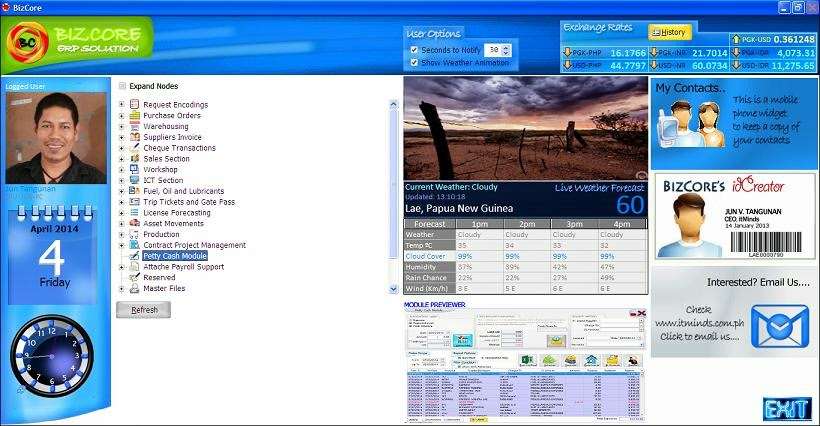Decrease Seconds to Notify with down arrow
This screenshot has width=820, height=426.
pyautogui.click(x=505, y=53)
